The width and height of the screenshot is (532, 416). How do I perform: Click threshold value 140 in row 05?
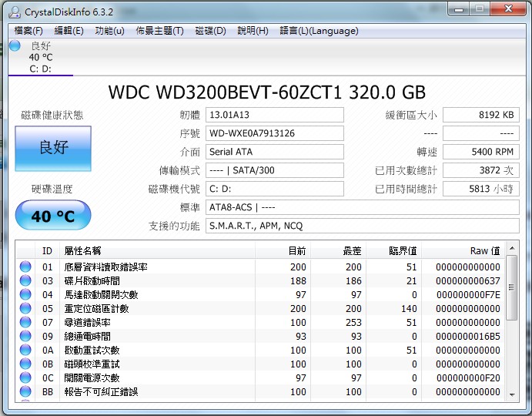pos(409,309)
